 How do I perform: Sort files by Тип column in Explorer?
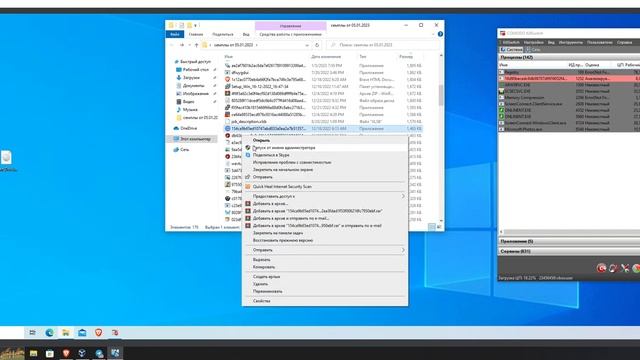click(x=363, y=57)
